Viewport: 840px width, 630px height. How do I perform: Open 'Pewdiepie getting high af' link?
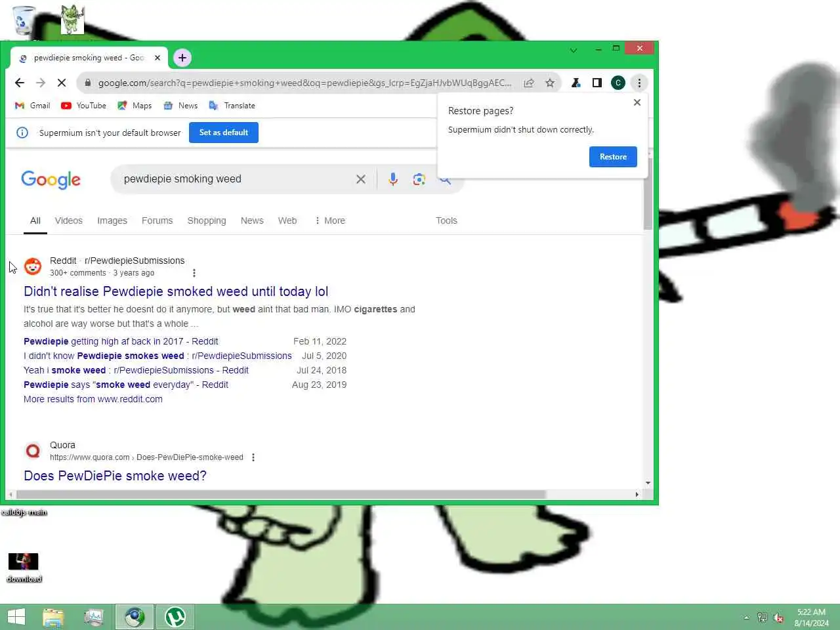tap(121, 341)
